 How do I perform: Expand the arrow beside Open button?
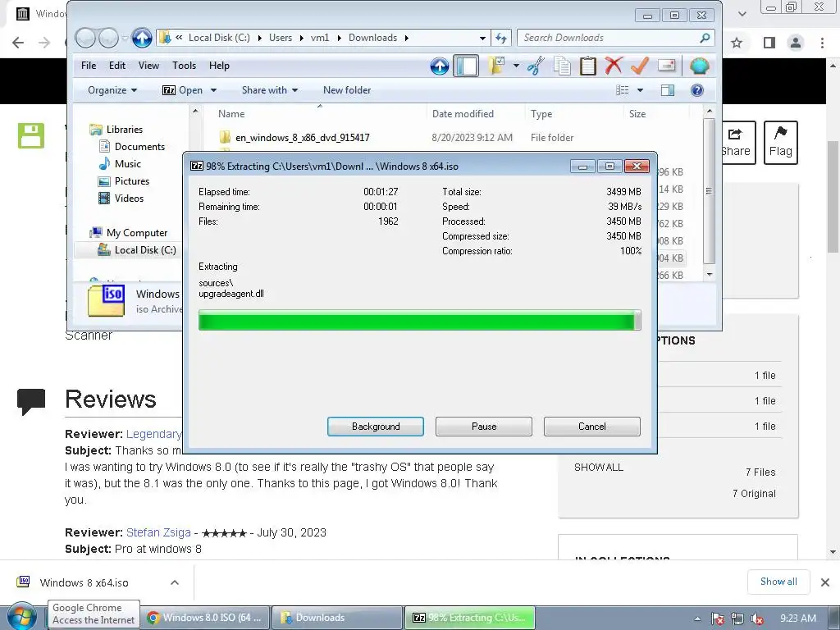click(213, 90)
